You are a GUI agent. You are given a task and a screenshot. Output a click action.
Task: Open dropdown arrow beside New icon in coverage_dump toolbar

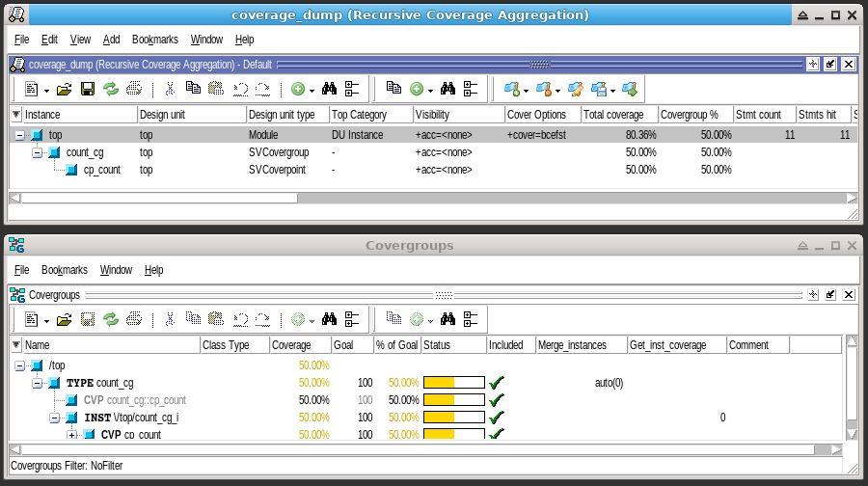(x=46, y=91)
